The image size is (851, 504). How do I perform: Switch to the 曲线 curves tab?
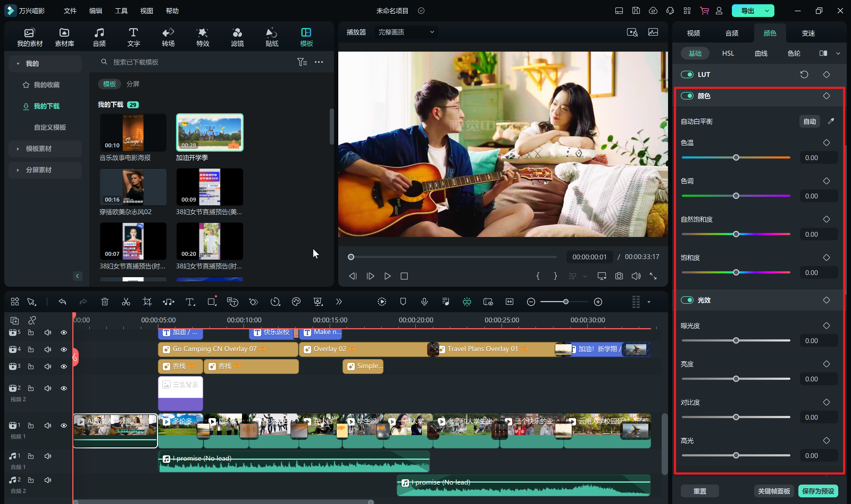(x=761, y=53)
